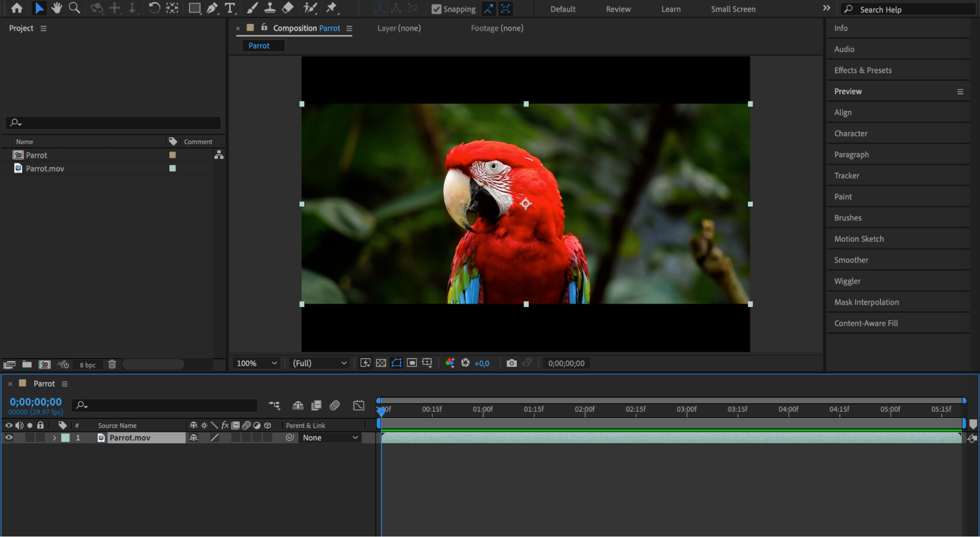Select the Type tool
Viewport: 980px width, 537px height.
tap(229, 8)
